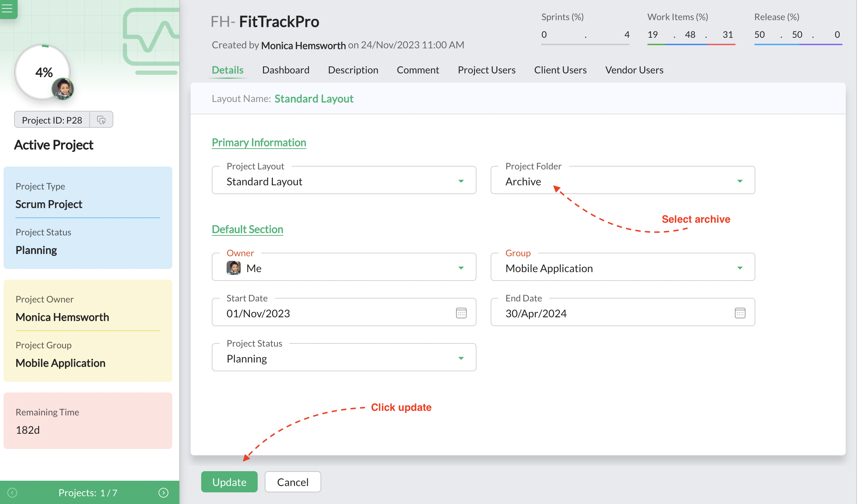This screenshot has height=504, width=857.
Task: Click sidebar Project Group Mobile Application
Action: [60, 363]
